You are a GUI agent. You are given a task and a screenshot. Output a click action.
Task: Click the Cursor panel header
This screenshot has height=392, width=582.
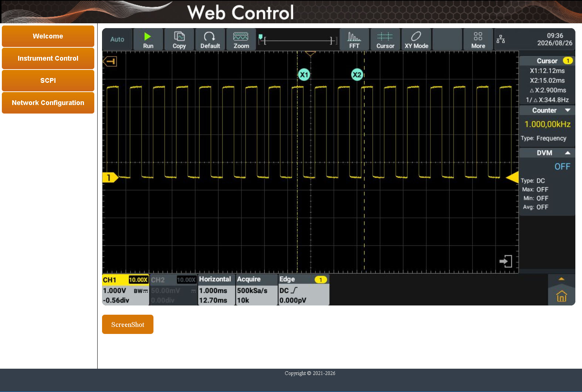547,61
